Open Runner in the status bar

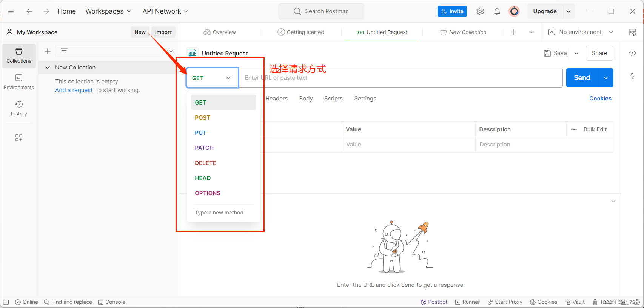(x=467, y=302)
